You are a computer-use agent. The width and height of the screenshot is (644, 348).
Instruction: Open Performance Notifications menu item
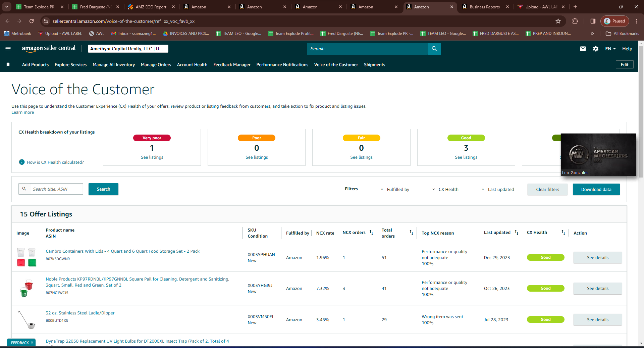coord(282,64)
